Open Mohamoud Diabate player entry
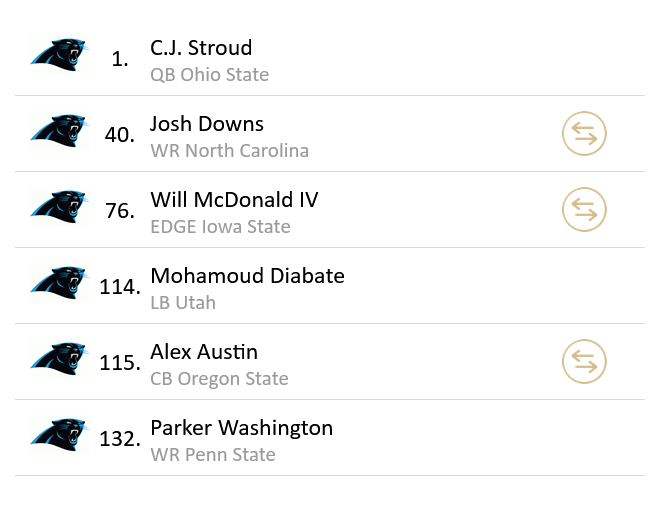The image size is (664, 507). coord(247,276)
